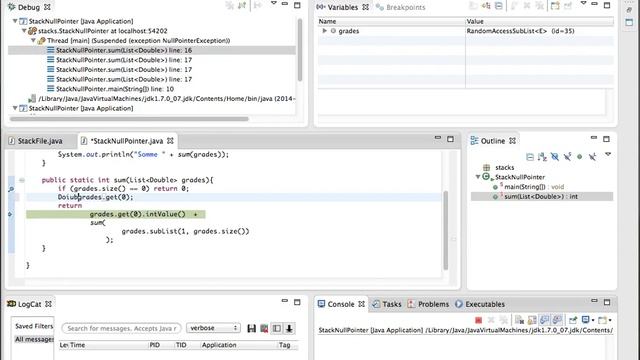Click the Name column header in Variables

point(391,21)
